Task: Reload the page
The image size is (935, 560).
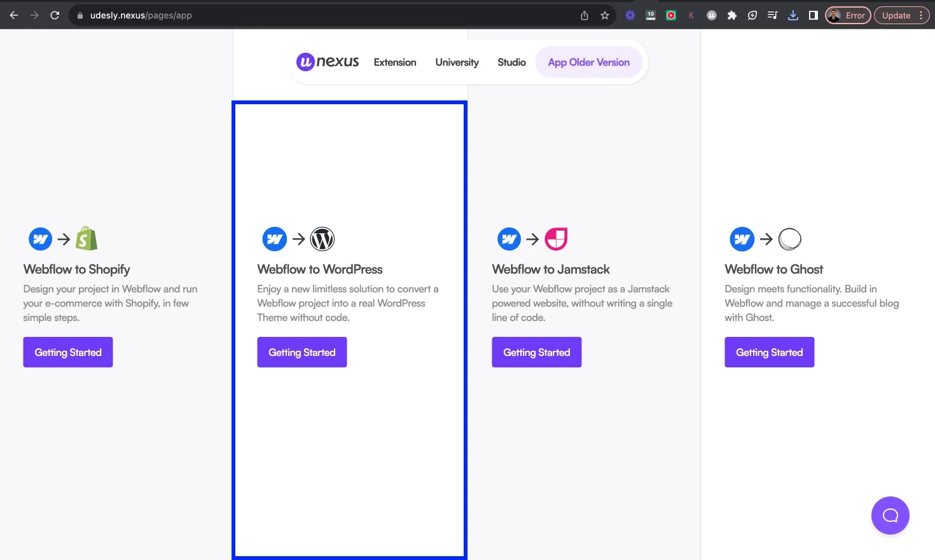Action: point(55,15)
